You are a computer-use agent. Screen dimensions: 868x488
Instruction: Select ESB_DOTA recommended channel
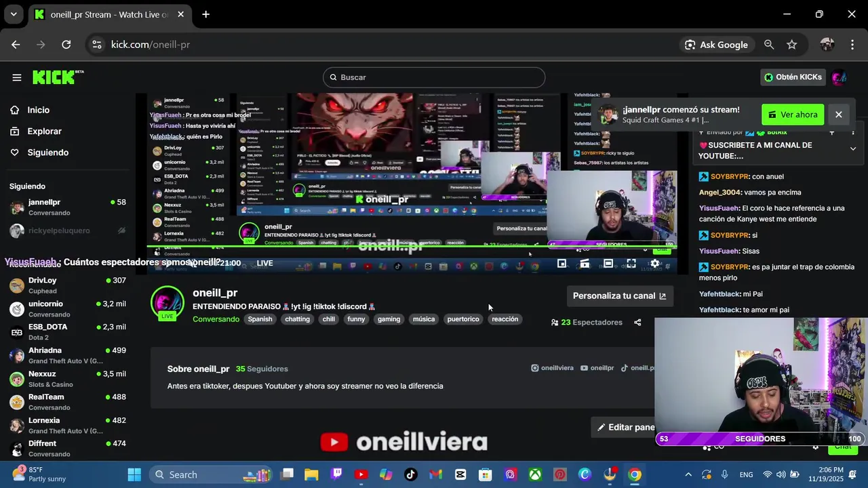coord(68,331)
